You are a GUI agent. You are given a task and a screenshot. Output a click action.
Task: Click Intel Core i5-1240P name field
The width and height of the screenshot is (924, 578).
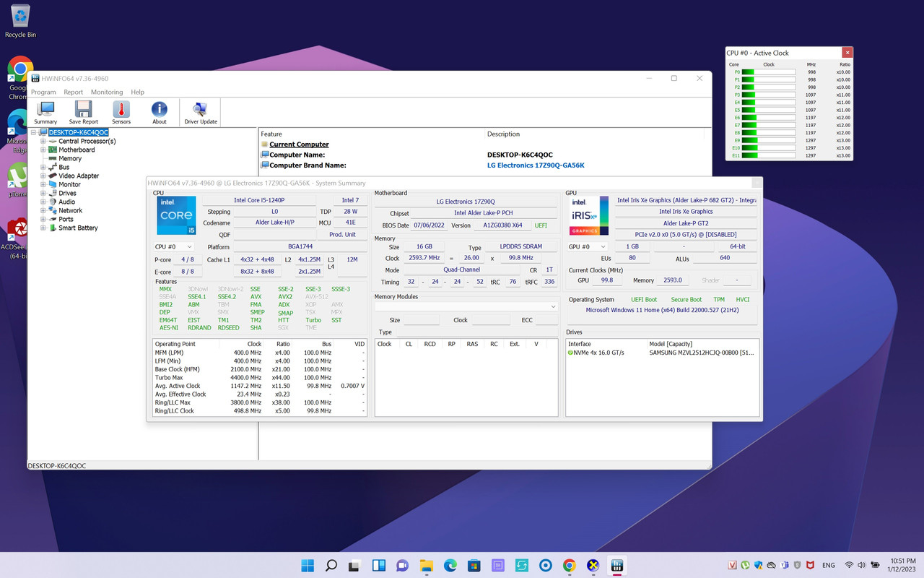click(258, 200)
